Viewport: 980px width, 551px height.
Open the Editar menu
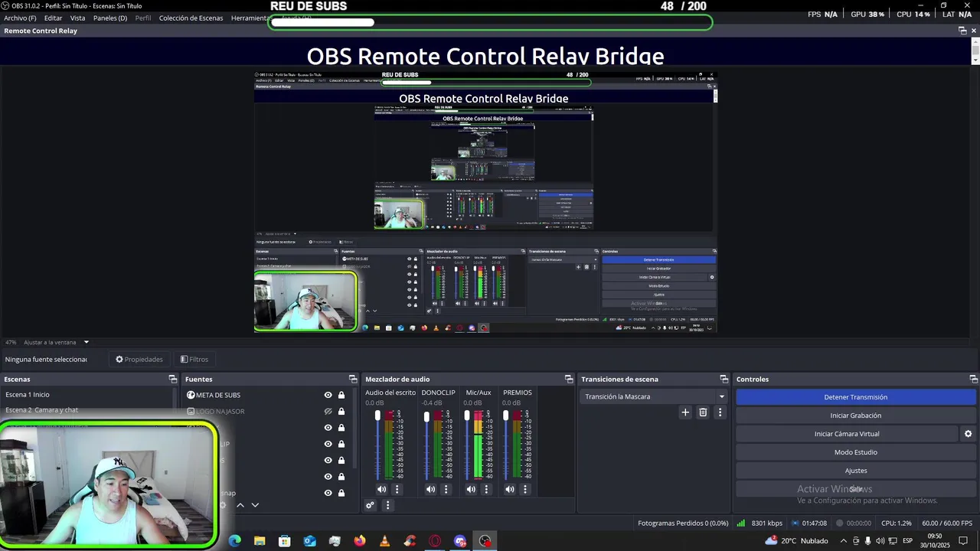[x=53, y=18]
